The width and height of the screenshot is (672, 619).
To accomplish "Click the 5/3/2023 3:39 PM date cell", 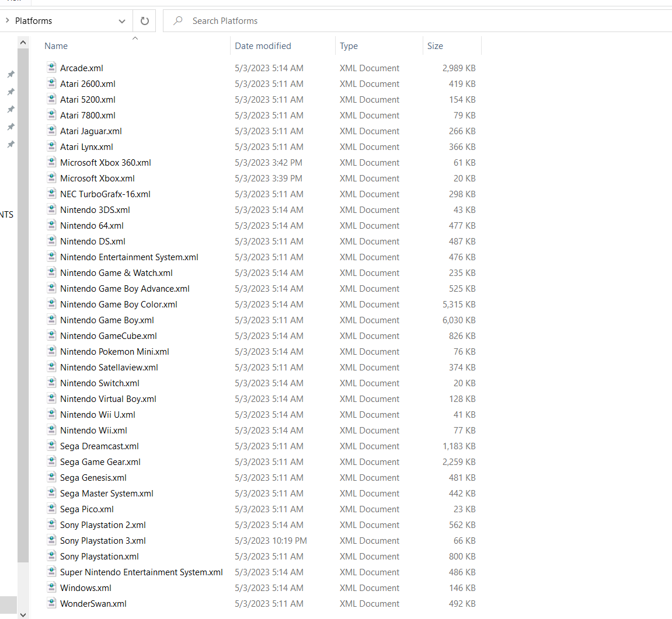I will tap(269, 178).
